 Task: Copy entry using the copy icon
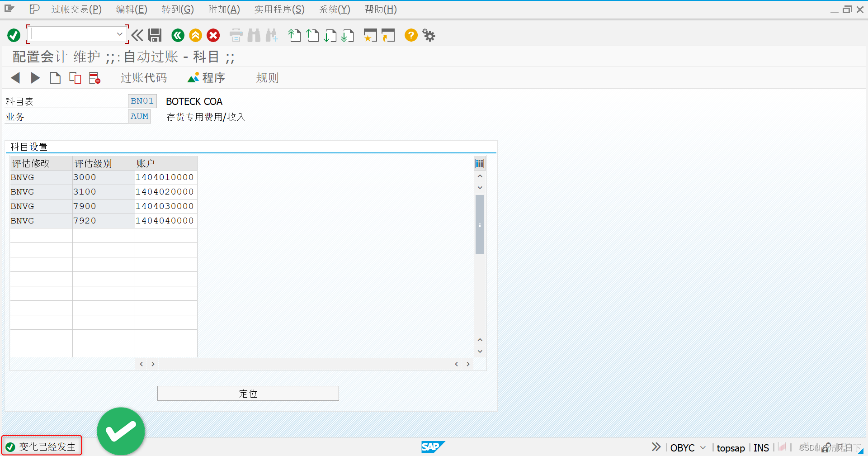pyautogui.click(x=75, y=77)
